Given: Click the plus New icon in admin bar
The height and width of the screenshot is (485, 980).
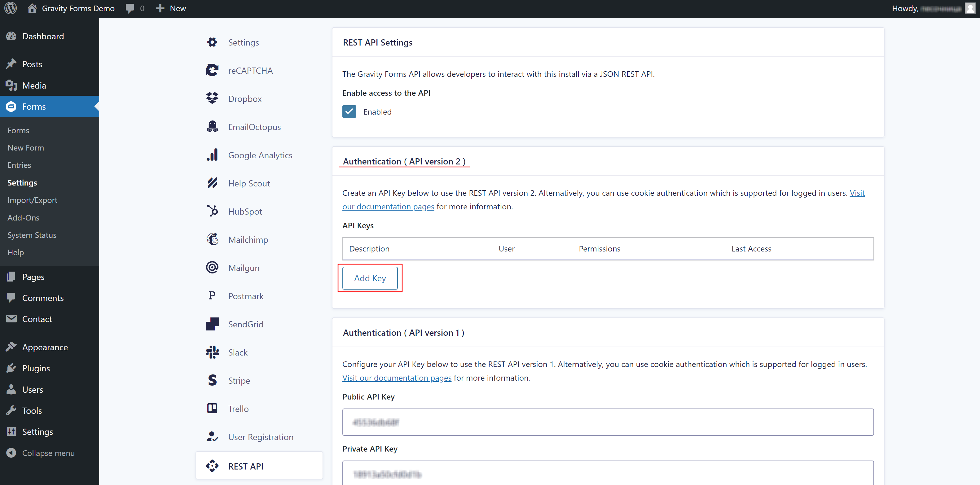Looking at the screenshot, I should [160, 8].
